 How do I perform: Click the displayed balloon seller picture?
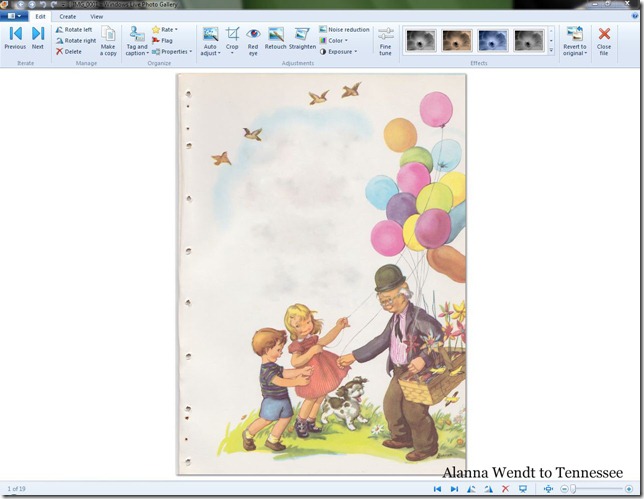pos(322,274)
